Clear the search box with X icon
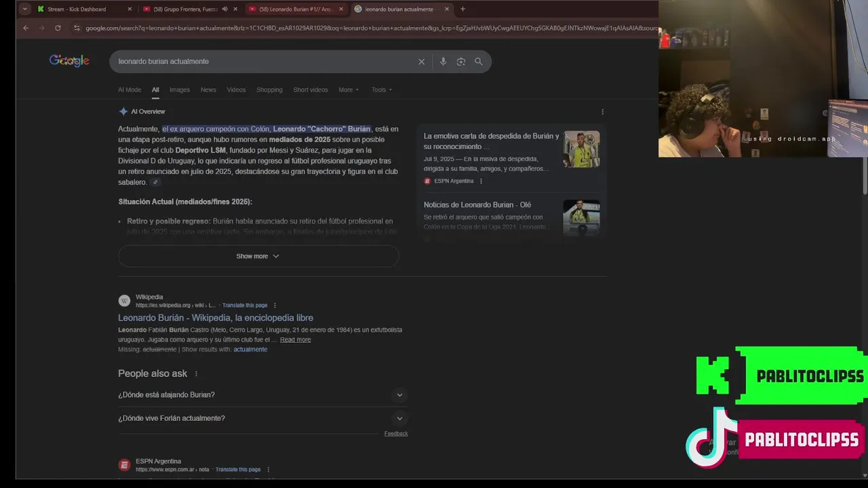The width and height of the screenshot is (868, 488). point(421,62)
